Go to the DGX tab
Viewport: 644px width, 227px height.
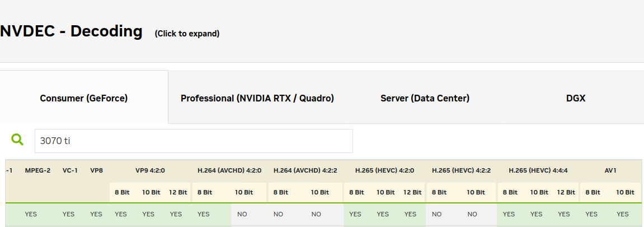575,98
